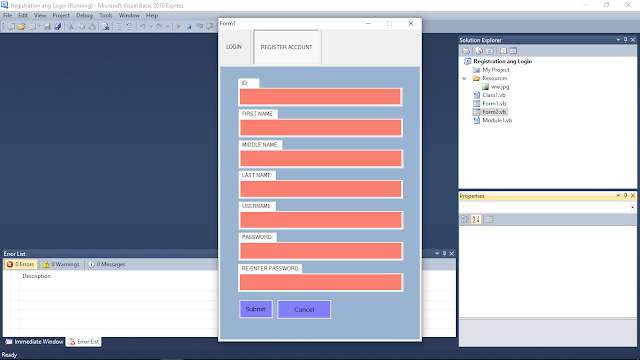Click the MIDDLE NAME input field
The width and height of the screenshot is (640, 360).
[320, 158]
